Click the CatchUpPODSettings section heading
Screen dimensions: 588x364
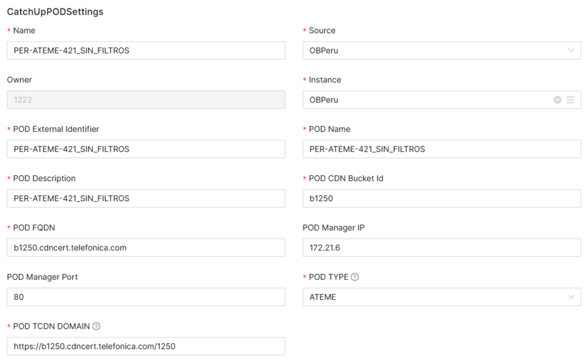click(55, 12)
